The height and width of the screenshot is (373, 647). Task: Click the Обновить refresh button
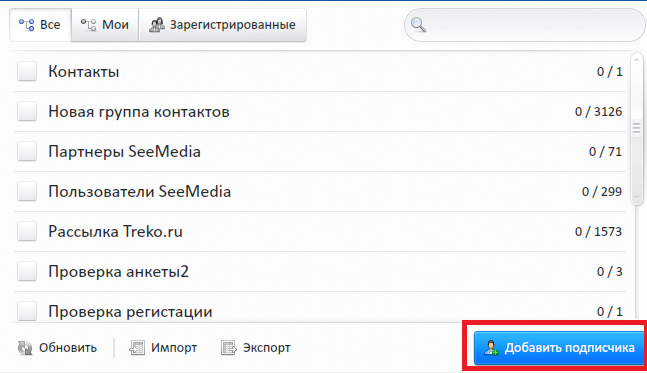tap(57, 348)
